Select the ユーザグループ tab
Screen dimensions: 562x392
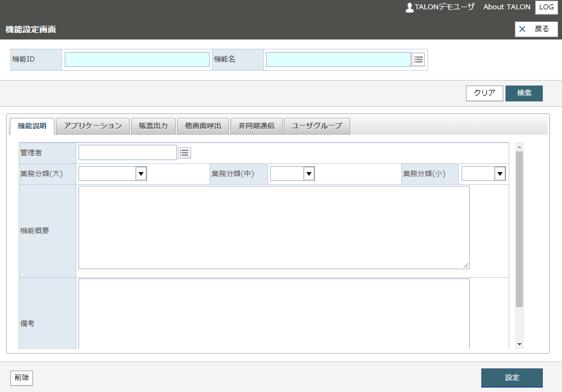317,126
